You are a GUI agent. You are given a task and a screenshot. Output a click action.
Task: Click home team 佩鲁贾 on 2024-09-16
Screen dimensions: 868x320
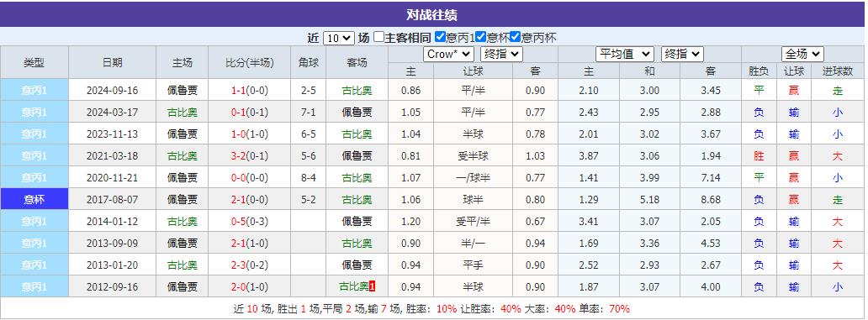coord(183,90)
